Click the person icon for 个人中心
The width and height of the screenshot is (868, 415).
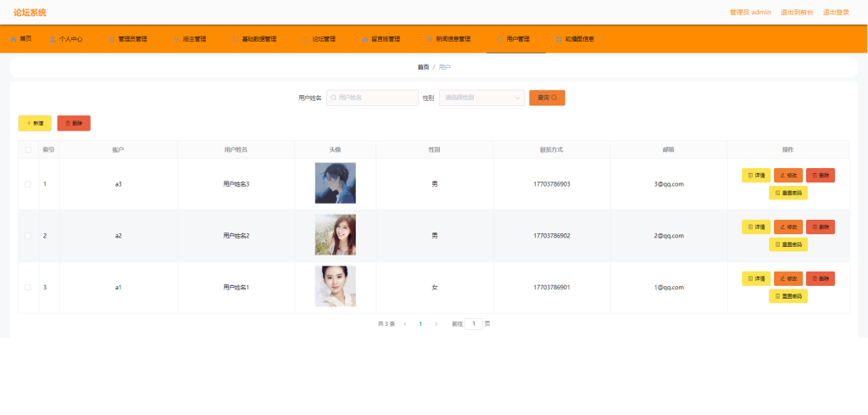click(53, 39)
